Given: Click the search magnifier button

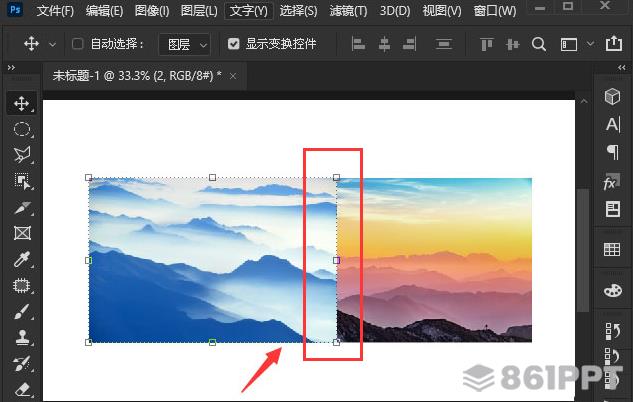Looking at the screenshot, I should pos(539,44).
